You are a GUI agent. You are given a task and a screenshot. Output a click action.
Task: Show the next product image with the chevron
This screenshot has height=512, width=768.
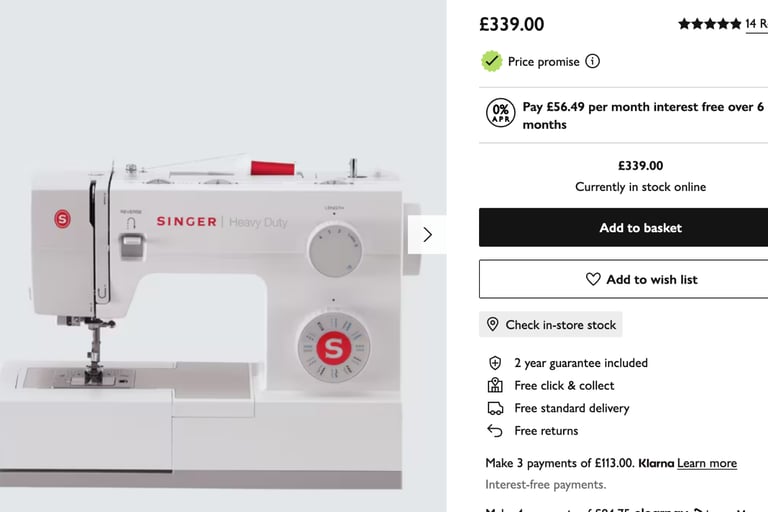pos(427,235)
